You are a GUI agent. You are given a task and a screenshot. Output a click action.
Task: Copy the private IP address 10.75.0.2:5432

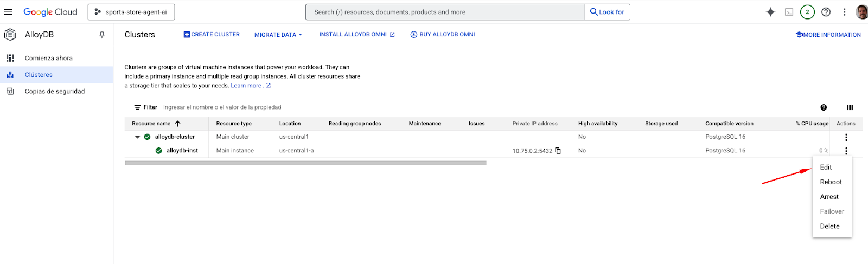tap(558, 151)
